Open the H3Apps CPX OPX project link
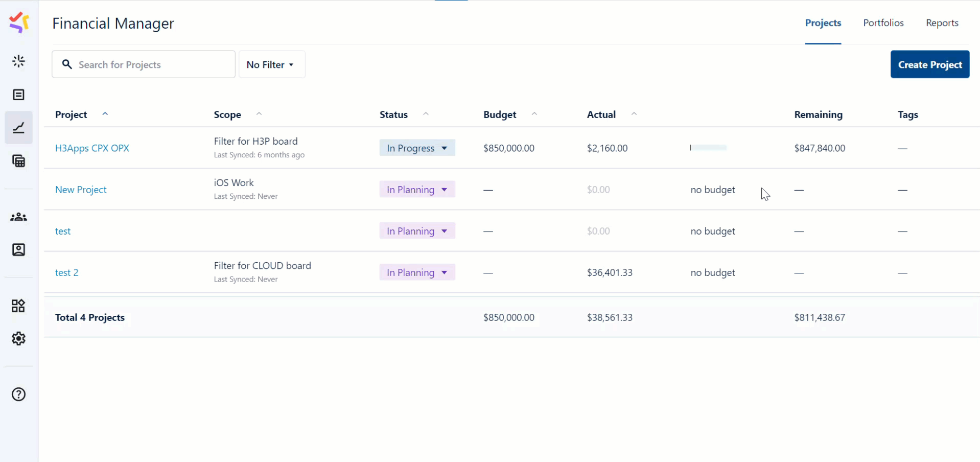 pyautogui.click(x=92, y=148)
